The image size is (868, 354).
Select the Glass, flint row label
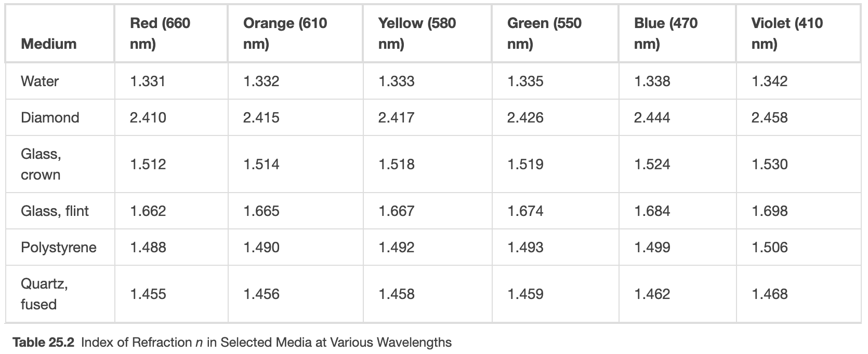55,211
